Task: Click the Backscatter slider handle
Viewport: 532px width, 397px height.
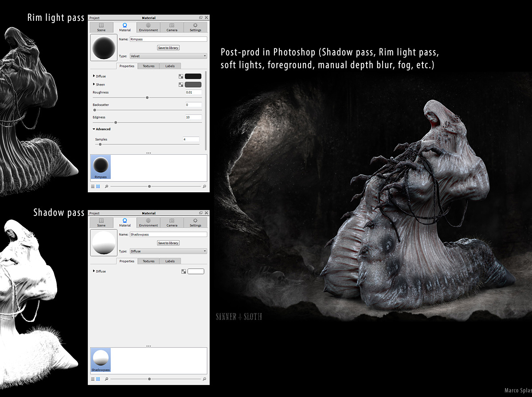Action: click(94, 110)
